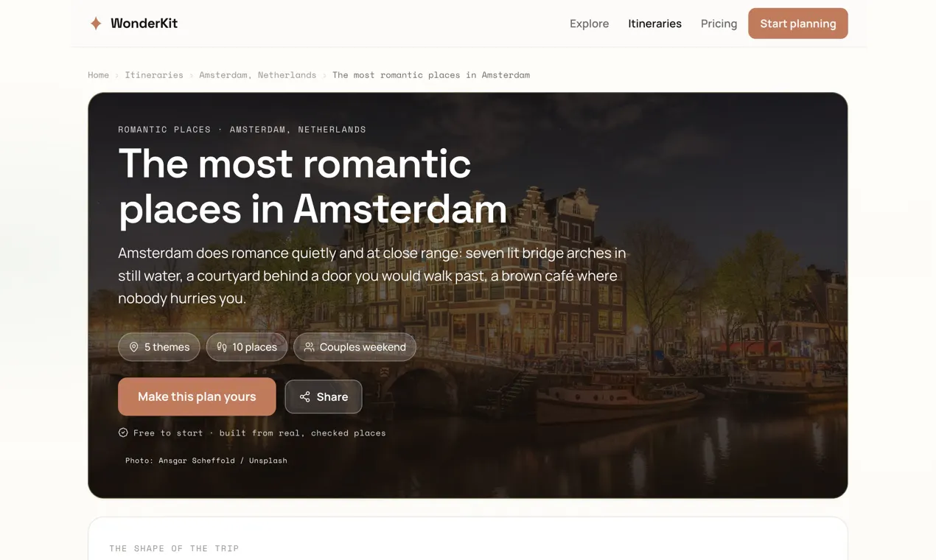Click the checkmark icon beside Free to start
Image resolution: width=936 pixels, height=560 pixels.
[123, 433]
